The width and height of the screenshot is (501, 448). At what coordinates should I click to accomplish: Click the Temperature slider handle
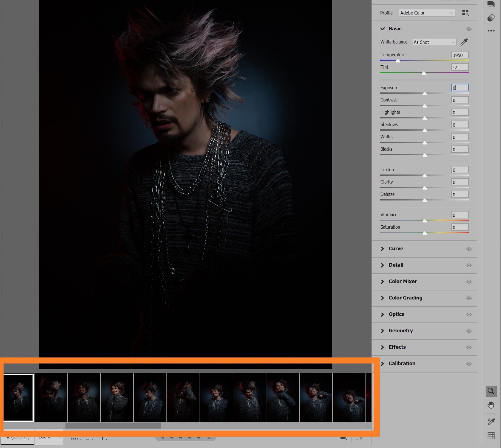[398, 61]
